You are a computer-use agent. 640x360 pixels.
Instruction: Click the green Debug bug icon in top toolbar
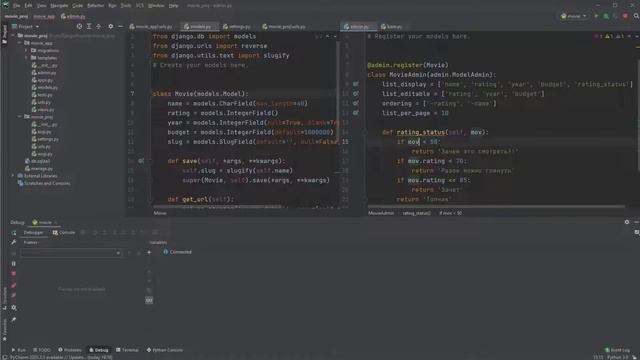pyautogui.click(x=606, y=16)
